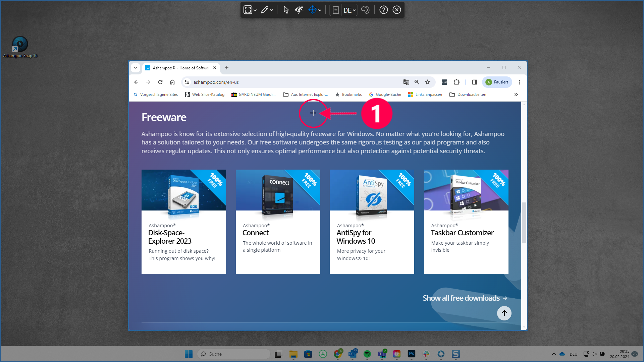Open Vorgeschlagene Sites bookmark
This screenshot has width=644, height=362.
156,95
